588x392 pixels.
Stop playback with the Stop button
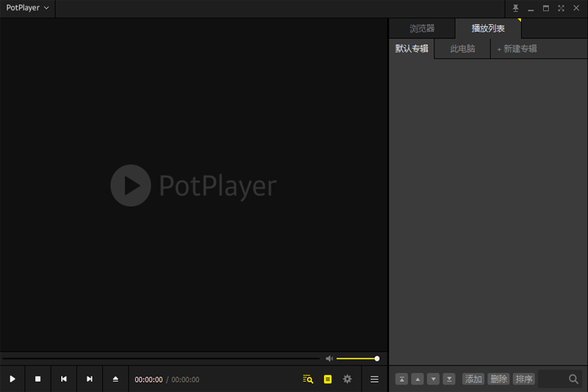point(38,379)
